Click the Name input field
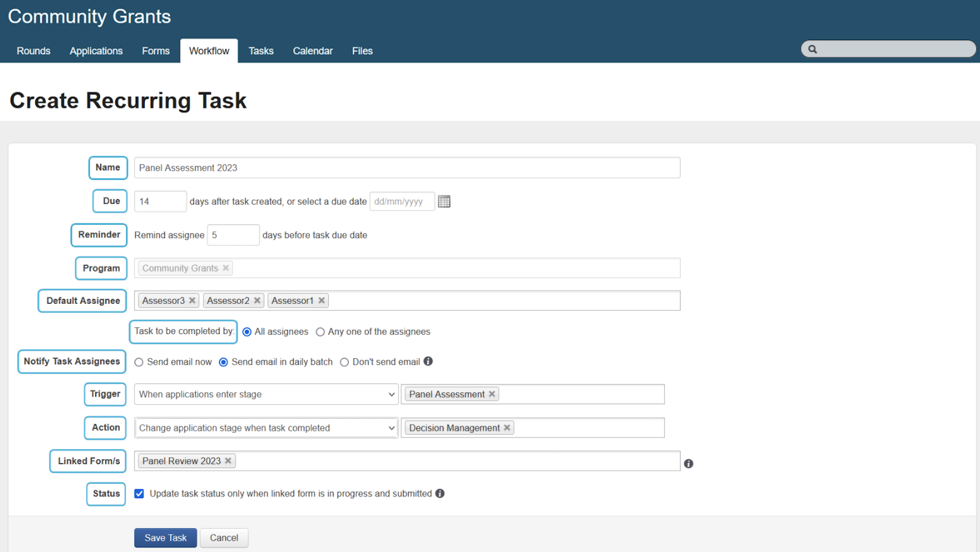Image resolution: width=980 pixels, height=552 pixels. (x=407, y=168)
